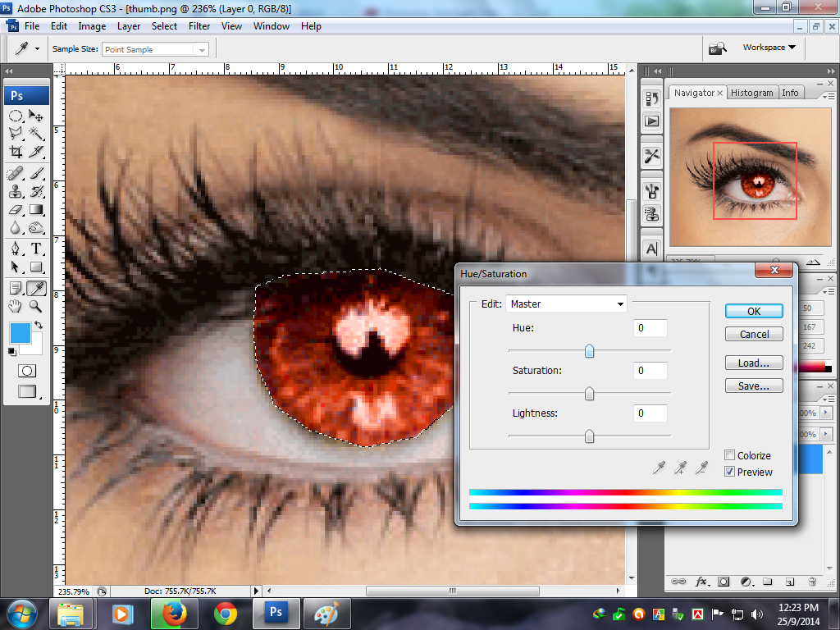Expand the tools panel double arrow
The image size is (840, 630).
(8, 71)
